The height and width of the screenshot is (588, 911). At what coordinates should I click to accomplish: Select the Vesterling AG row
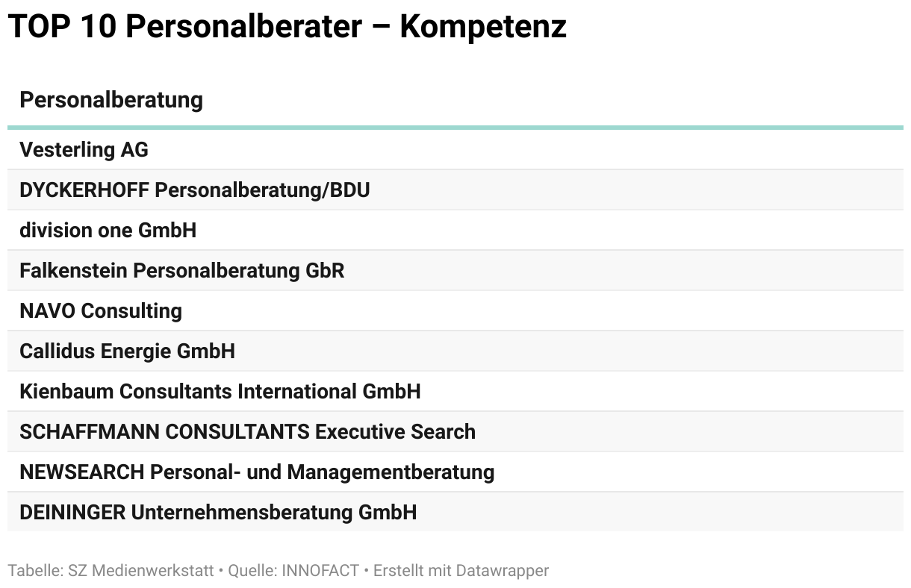tap(455, 150)
